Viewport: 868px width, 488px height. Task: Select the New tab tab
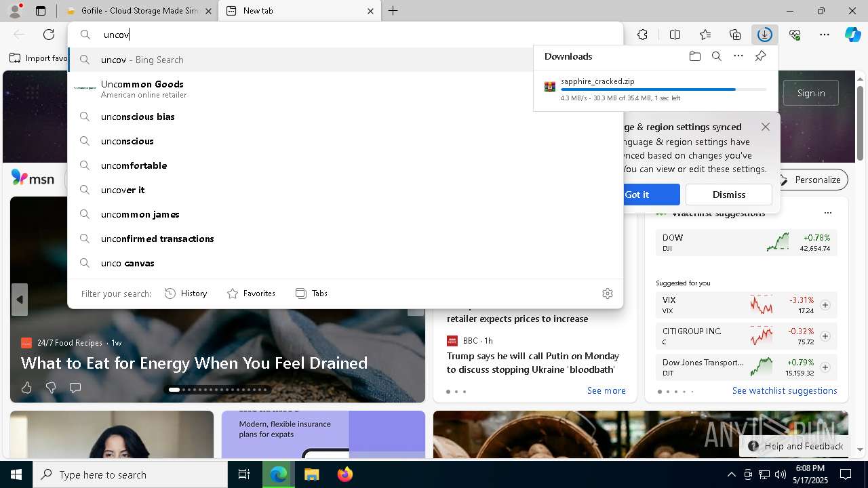pyautogui.click(x=300, y=11)
